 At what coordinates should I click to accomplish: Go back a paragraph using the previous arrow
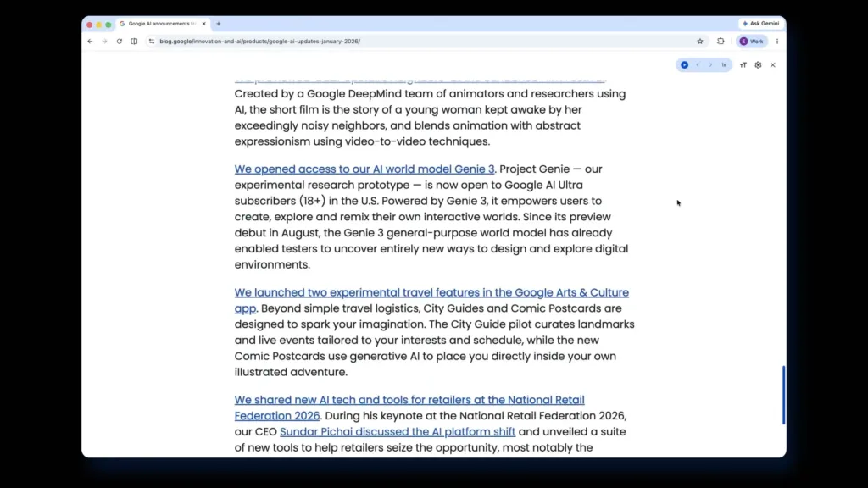click(x=698, y=64)
